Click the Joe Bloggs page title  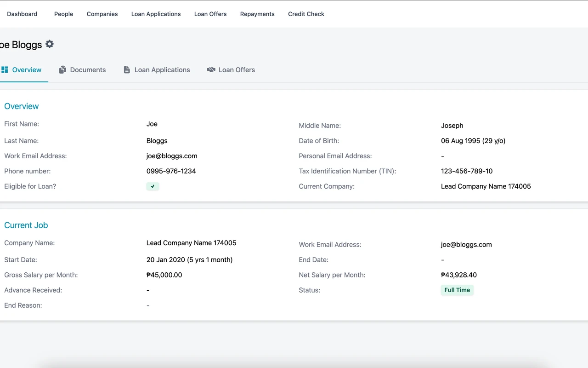click(21, 45)
